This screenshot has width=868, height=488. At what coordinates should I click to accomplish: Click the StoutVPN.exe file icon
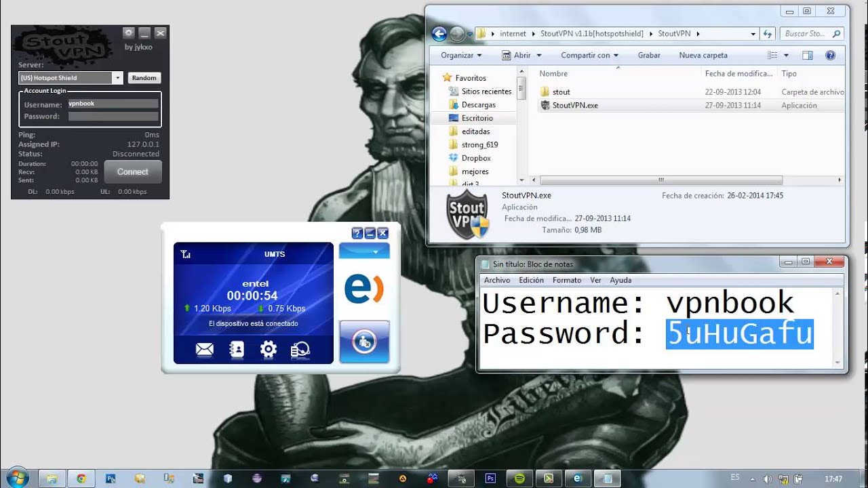545,105
